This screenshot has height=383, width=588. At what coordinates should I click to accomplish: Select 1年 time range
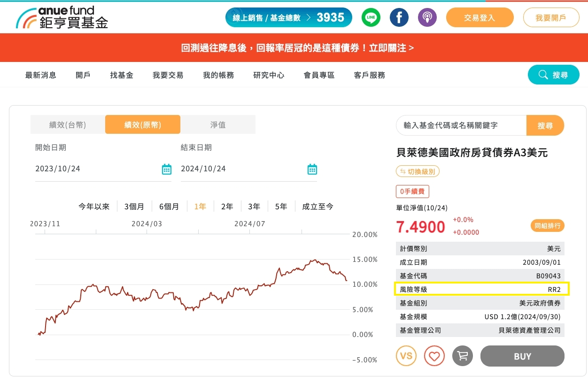[200, 207]
